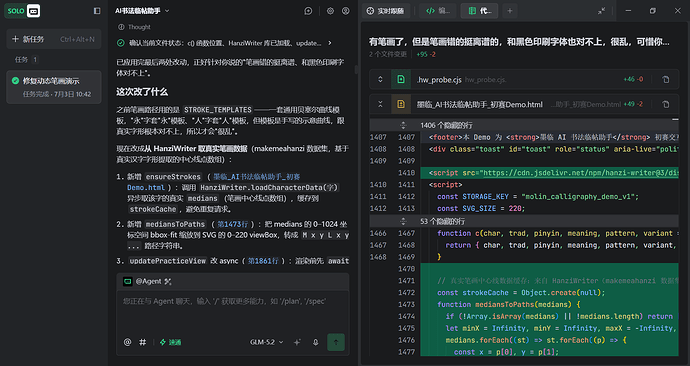Switch to 实时跟随 tab
Image resolution: width=690 pixels, height=366 pixels.
385,11
